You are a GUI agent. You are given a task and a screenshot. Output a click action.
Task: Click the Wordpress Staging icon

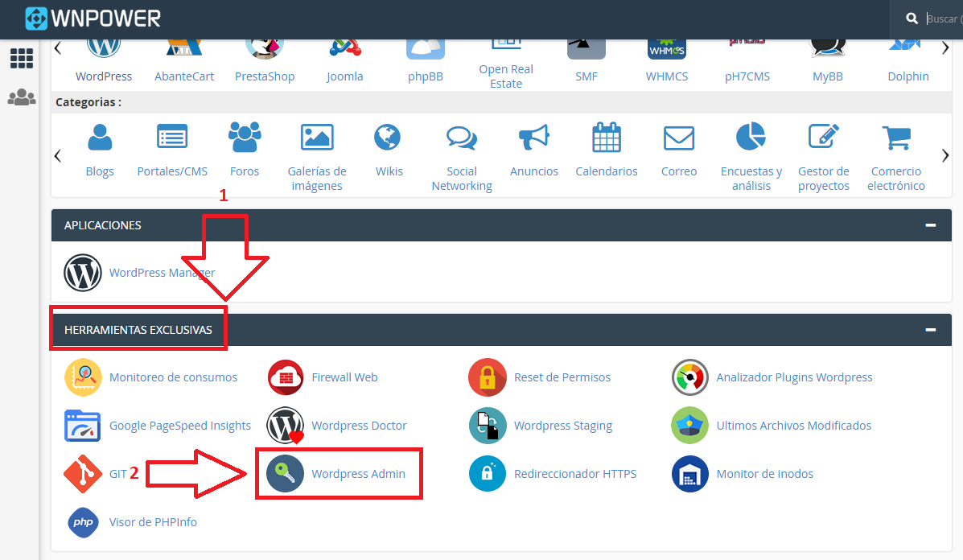[x=488, y=426]
